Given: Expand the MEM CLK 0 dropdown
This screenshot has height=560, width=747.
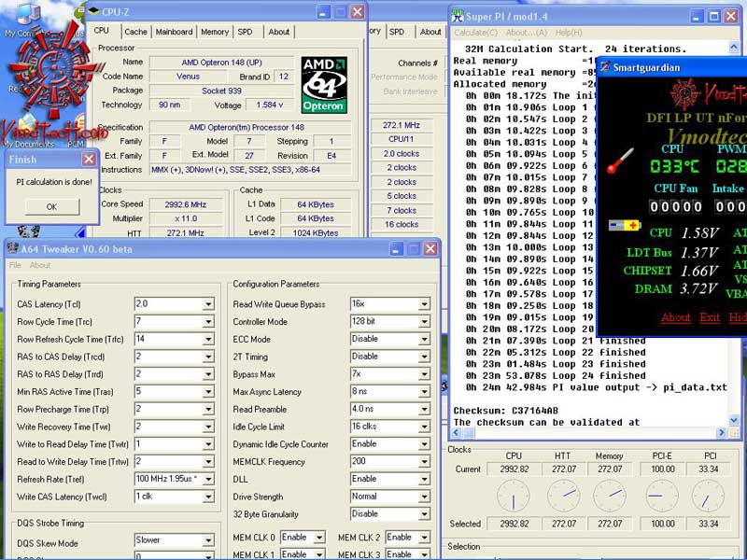Looking at the screenshot, I should tap(319, 538).
